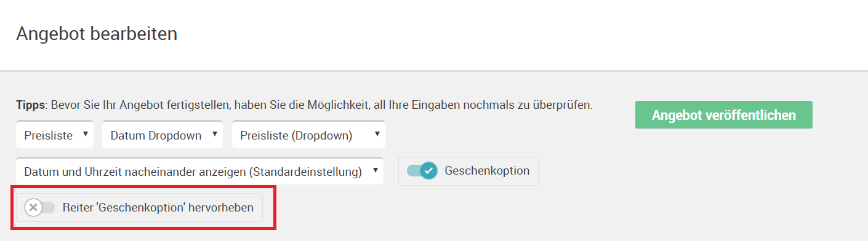Click the Angebot bearbeiten heading
This screenshot has width=868, height=241.
97,34
